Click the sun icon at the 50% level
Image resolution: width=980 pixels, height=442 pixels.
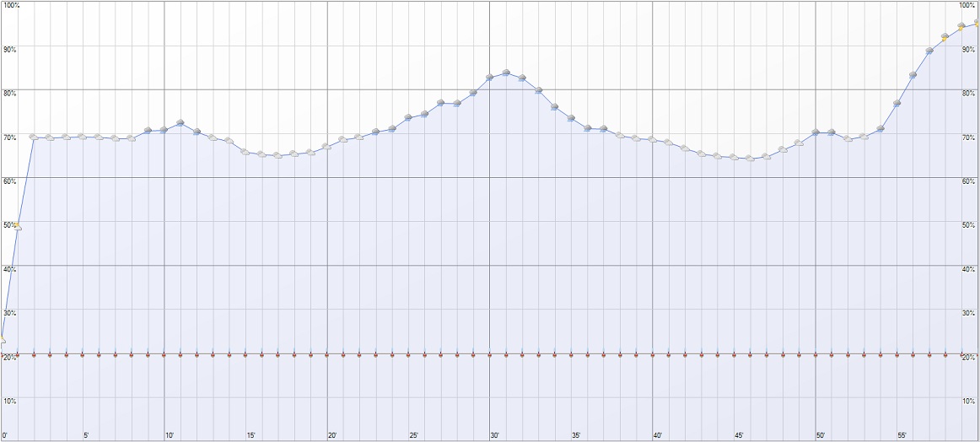click(17, 225)
